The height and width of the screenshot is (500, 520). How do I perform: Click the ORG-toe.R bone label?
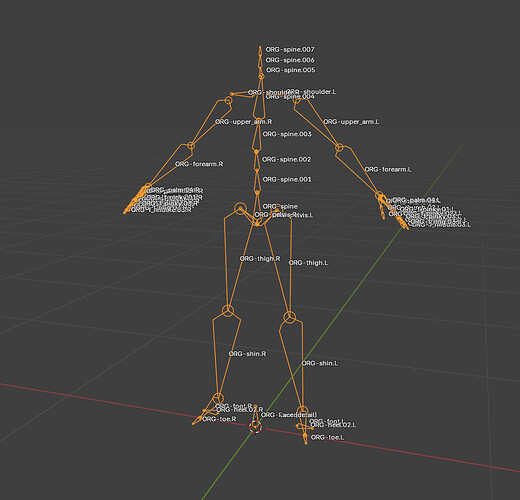pyautogui.click(x=219, y=419)
